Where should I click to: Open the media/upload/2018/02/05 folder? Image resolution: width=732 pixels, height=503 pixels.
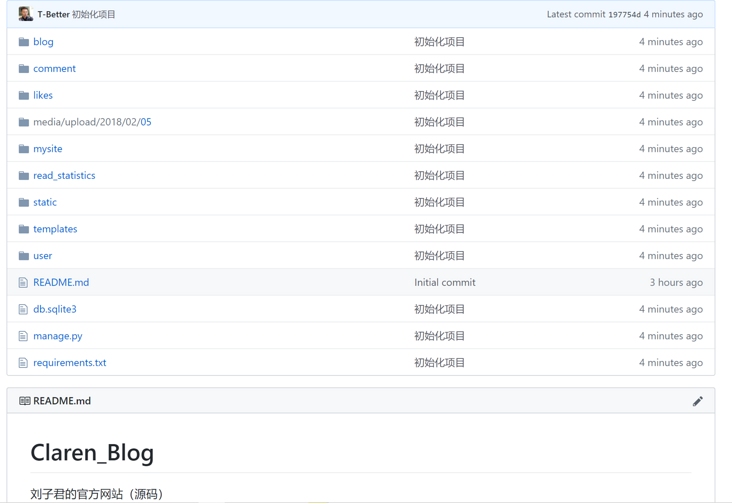(92, 122)
